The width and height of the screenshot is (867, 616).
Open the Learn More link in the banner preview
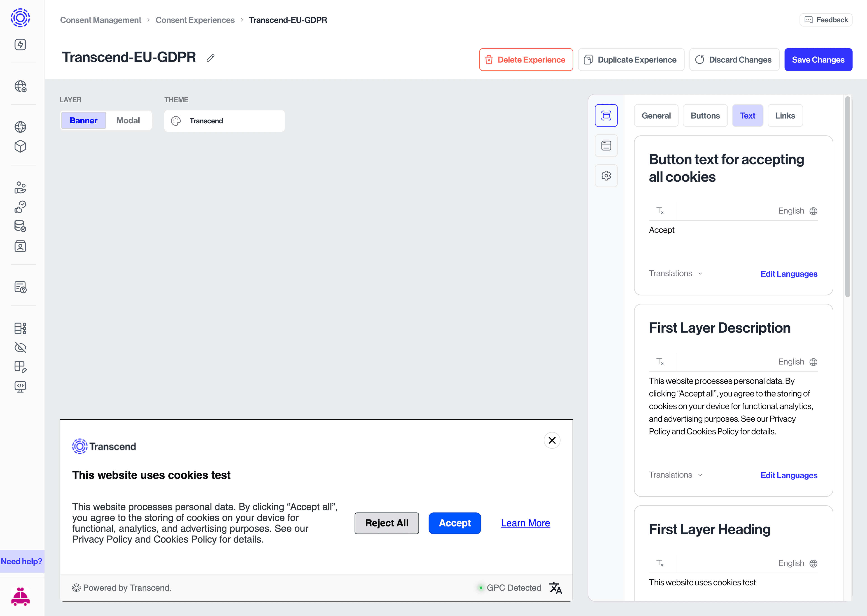click(x=525, y=523)
